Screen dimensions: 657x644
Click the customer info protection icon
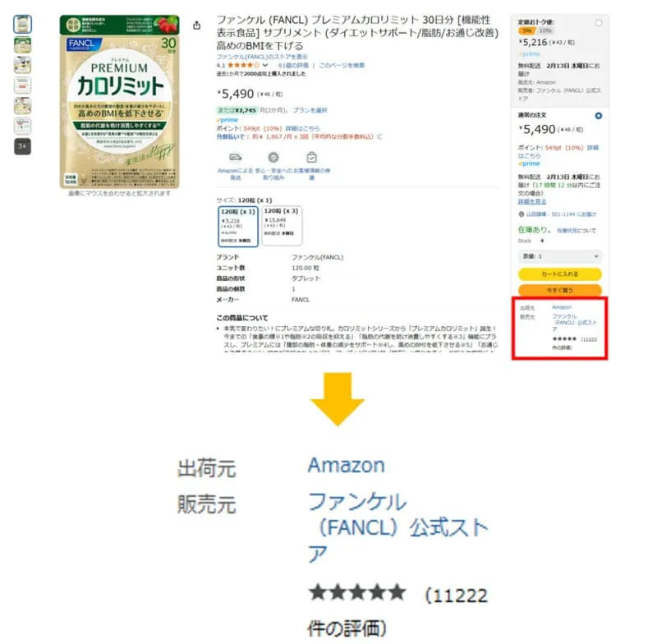click(311, 158)
